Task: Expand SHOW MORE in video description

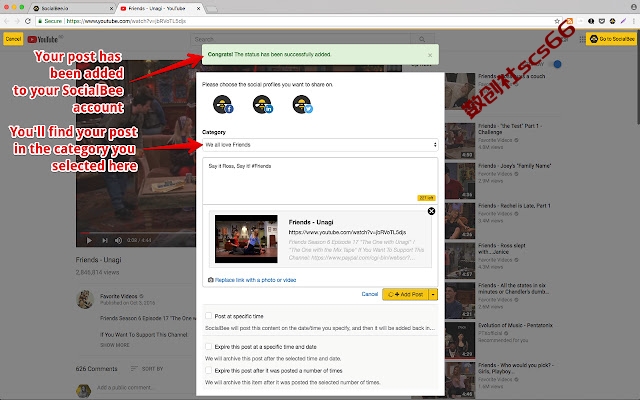Action: (115, 345)
